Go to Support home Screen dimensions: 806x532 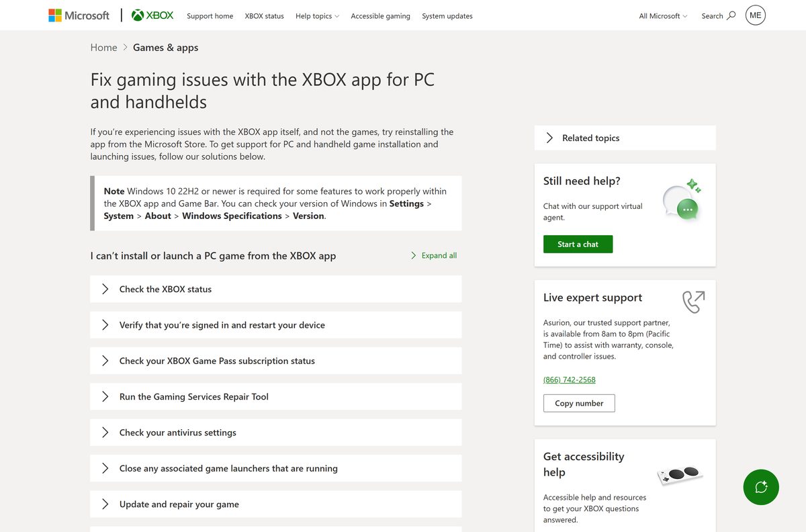pos(210,16)
